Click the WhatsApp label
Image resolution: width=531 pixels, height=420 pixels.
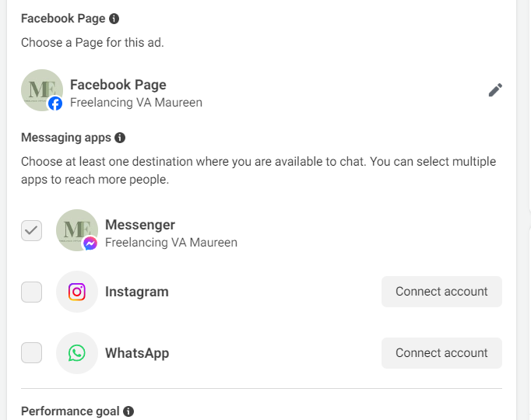(137, 353)
